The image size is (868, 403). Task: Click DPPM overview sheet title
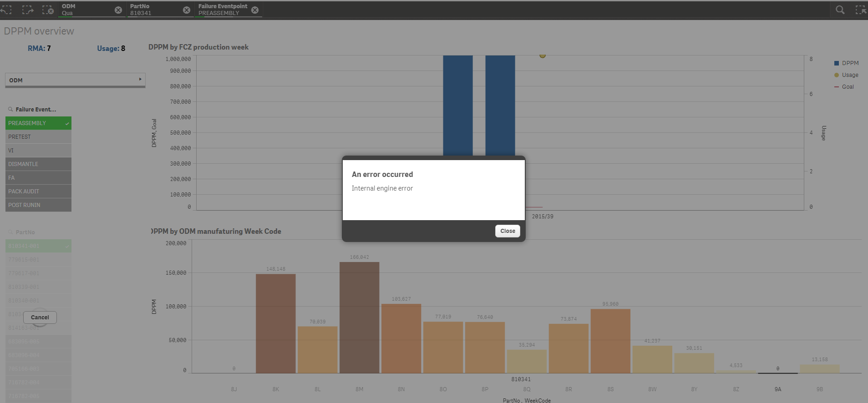click(x=39, y=31)
